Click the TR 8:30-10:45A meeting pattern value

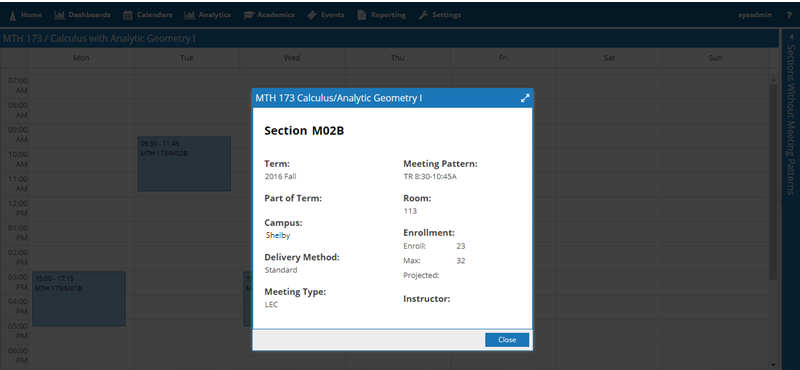pos(430,177)
